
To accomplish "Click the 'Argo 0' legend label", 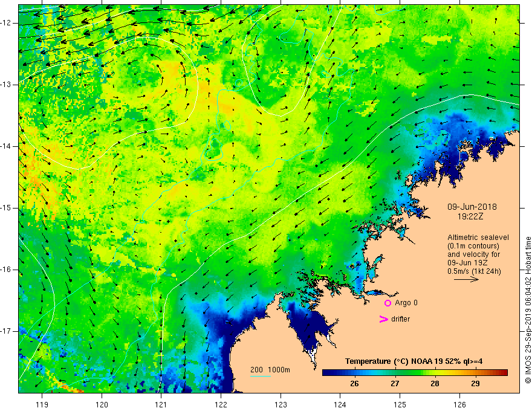I will coord(406,303).
